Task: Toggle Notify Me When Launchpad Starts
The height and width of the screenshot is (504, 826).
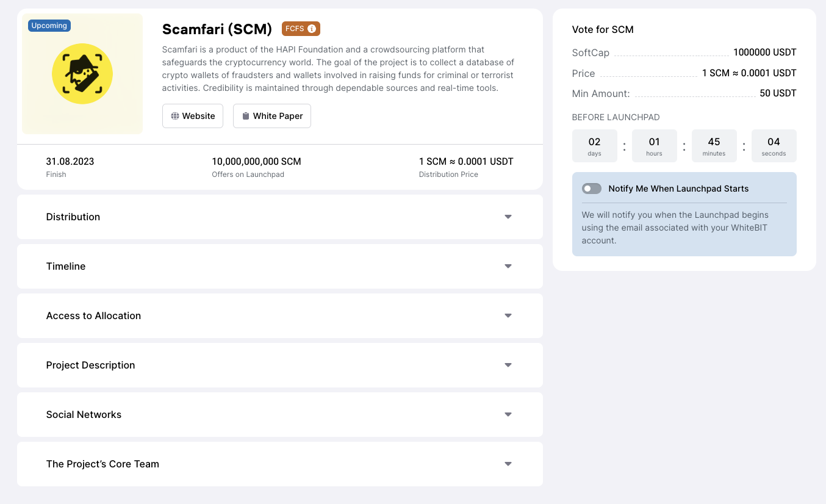Action: (x=592, y=189)
